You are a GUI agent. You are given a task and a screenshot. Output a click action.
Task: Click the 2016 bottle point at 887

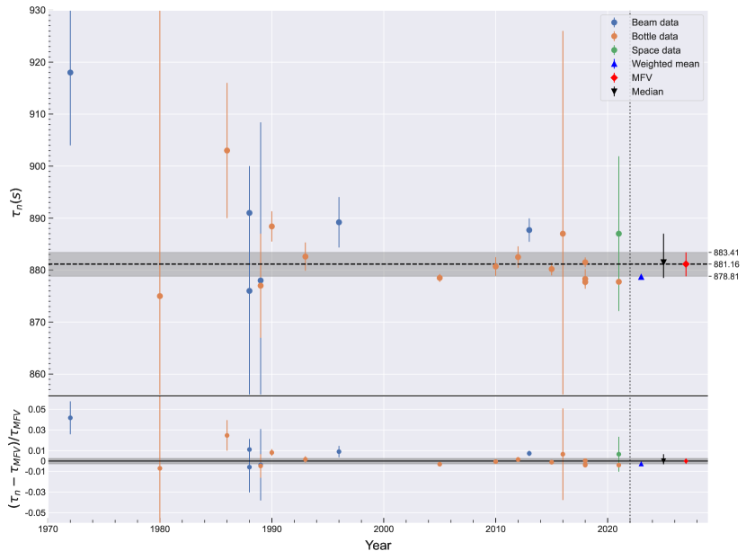563,234
